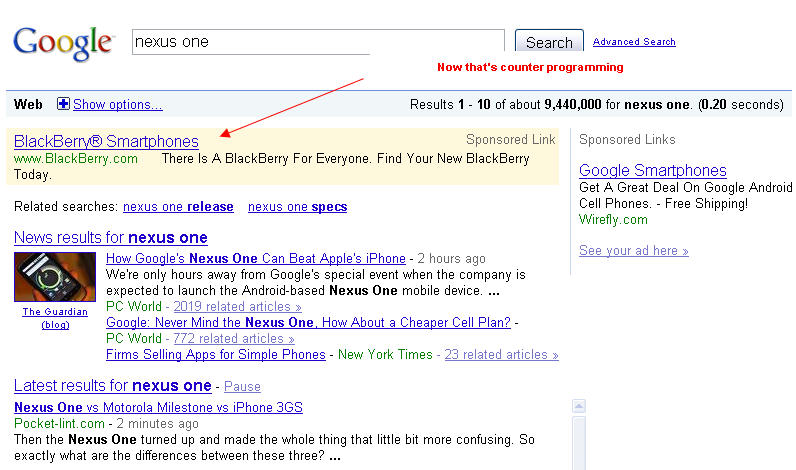Click the www.BlackBerry.com green URL text

(x=76, y=159)
